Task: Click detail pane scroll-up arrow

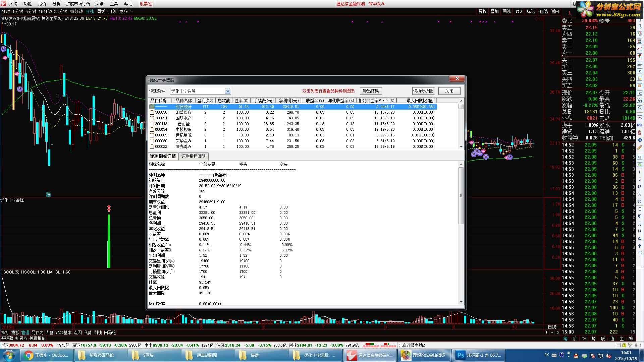Action: (x=461, y=164)
